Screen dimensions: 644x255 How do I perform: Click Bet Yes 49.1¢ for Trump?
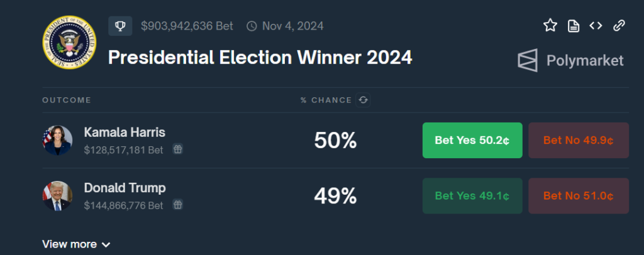(x=472, y=195)
